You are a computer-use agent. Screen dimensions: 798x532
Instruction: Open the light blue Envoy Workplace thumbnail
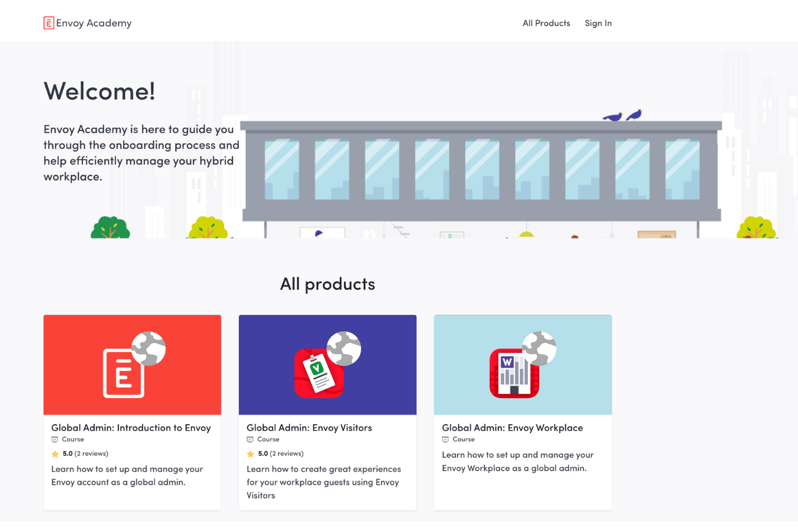point(522,365)
